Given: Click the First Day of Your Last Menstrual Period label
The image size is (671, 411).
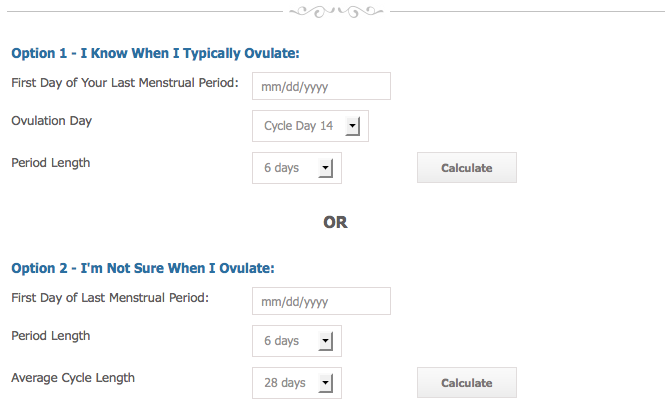Looking at the screenshot, I should coord(125,83).
